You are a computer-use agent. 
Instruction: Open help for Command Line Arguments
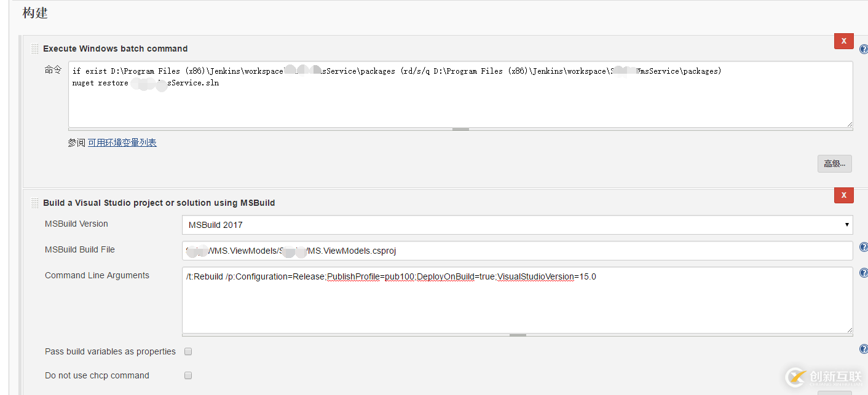[x=863, y=273]
